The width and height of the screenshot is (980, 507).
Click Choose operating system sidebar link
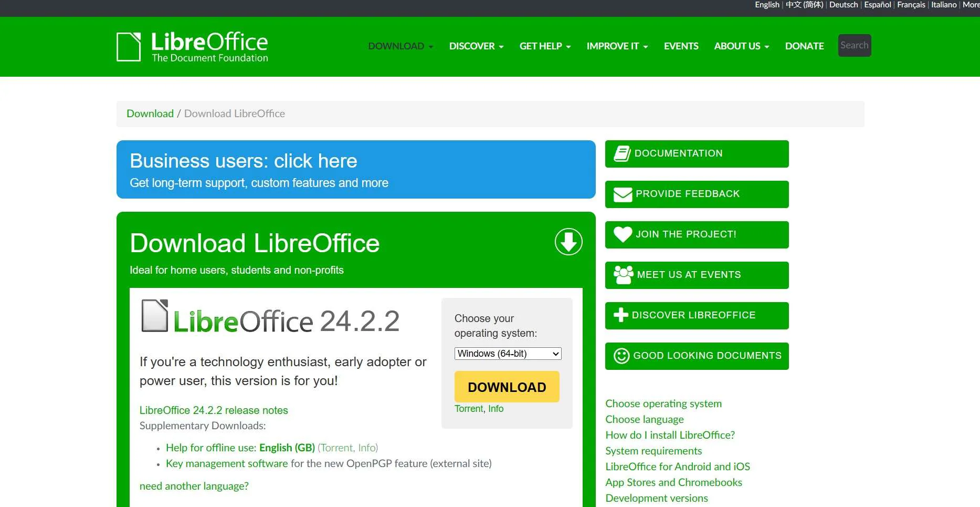coord(663,403)
